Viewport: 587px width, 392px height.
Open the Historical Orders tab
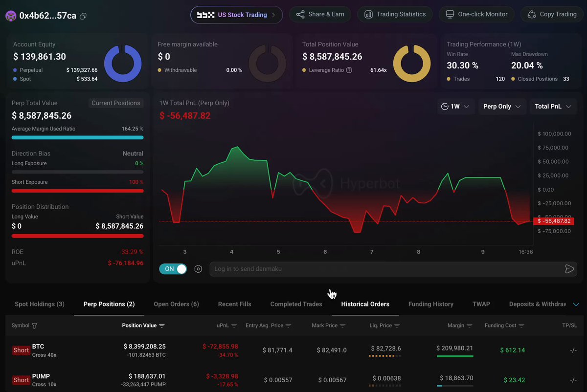click(x=365, y=304)
